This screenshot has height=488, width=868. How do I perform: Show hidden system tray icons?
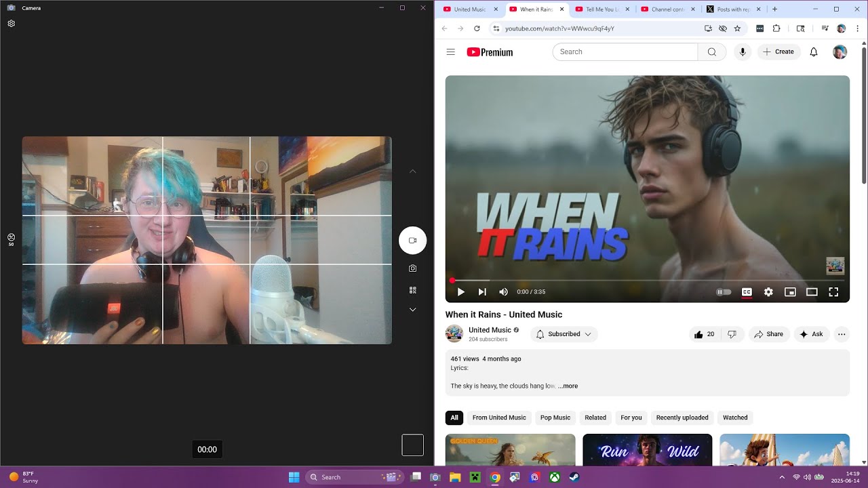(782, 477)
